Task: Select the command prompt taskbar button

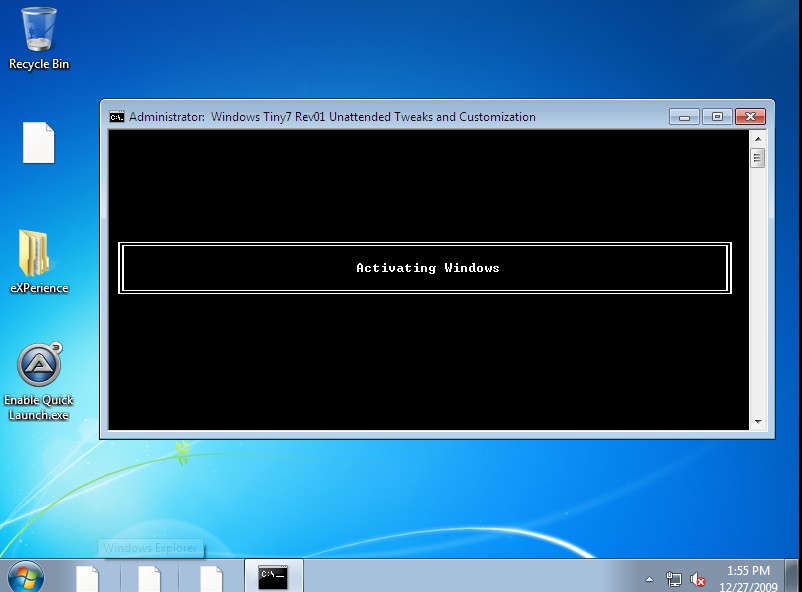Action: [x=273, y=577]
